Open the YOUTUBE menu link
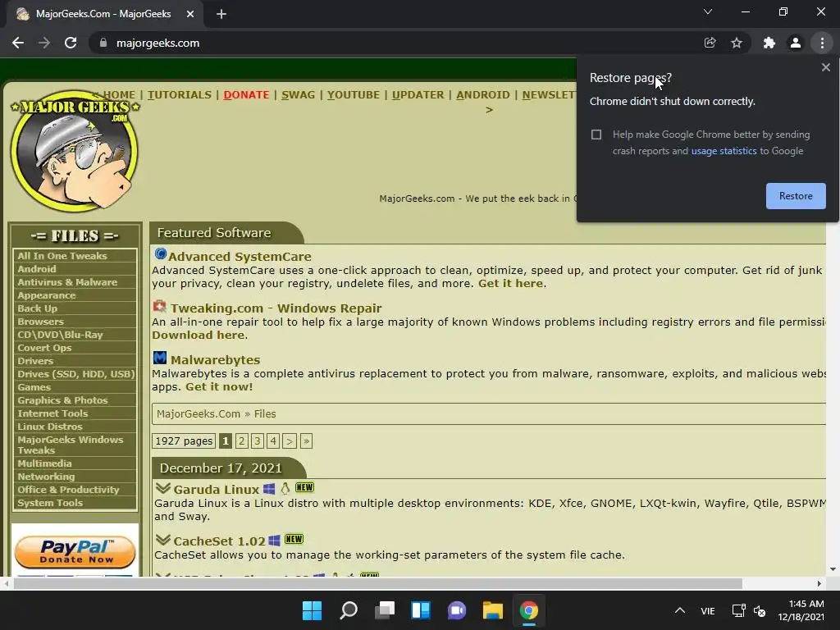Screen dimensions: 840x630 coord(354,95)
